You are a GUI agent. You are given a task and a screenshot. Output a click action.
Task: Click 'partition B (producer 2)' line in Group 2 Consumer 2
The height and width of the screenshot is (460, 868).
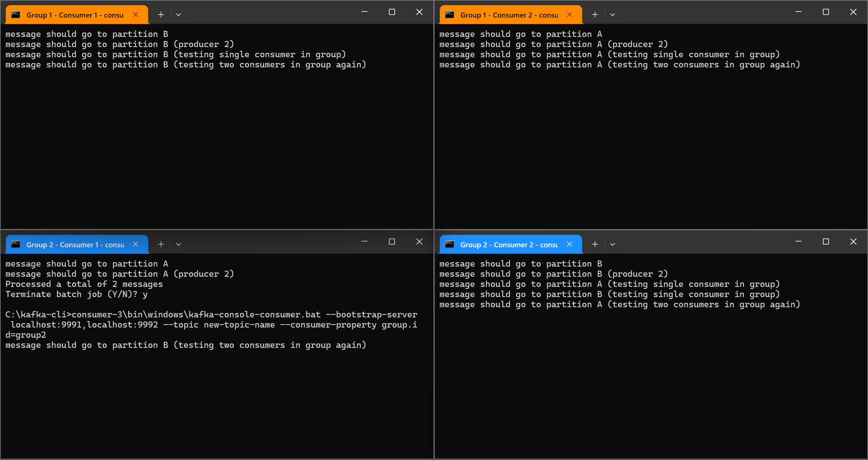(554, 274)
